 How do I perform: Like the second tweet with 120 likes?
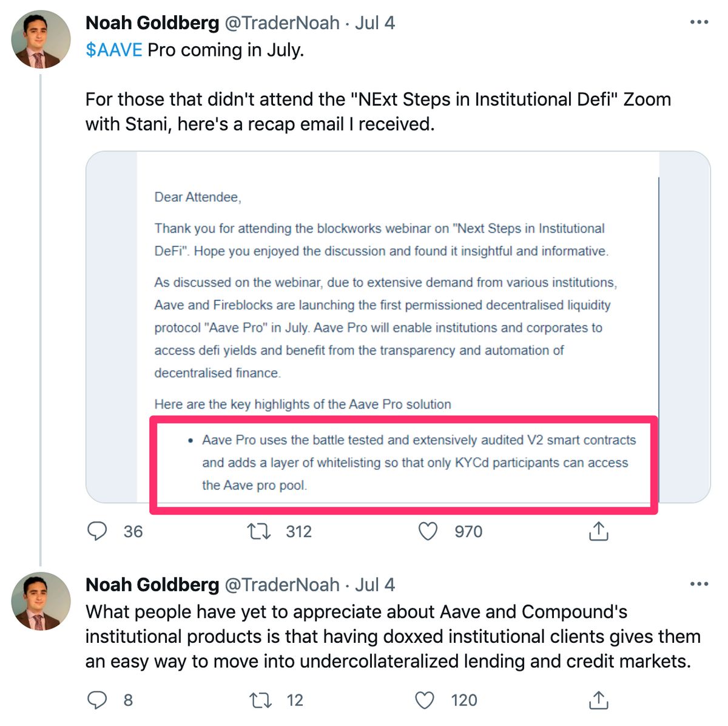pos(425,700)
